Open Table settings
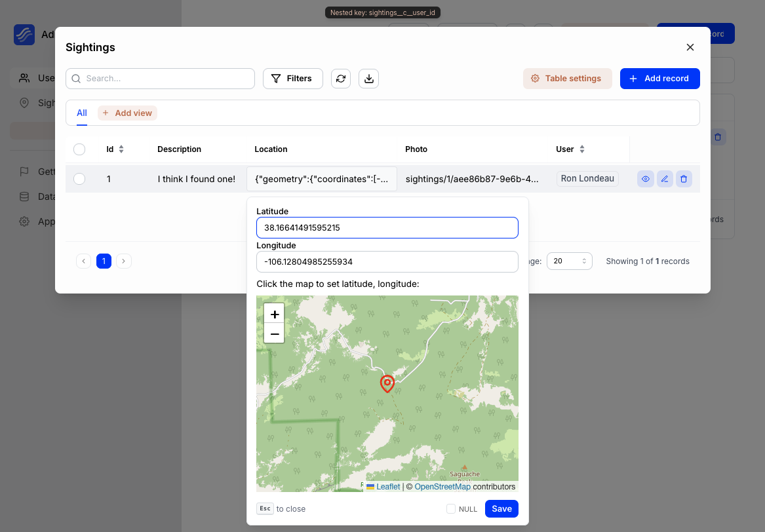The width and height of the screenshot is (765, 532). pyautogui.click(x=567, y=78)
